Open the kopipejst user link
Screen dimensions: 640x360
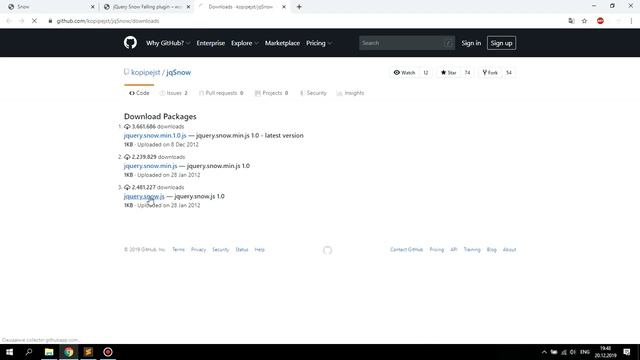(x=145, y=72)
